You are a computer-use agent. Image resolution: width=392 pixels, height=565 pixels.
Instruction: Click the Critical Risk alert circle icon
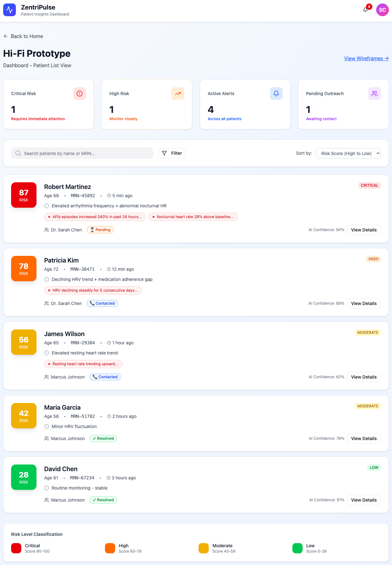point(80,94)
